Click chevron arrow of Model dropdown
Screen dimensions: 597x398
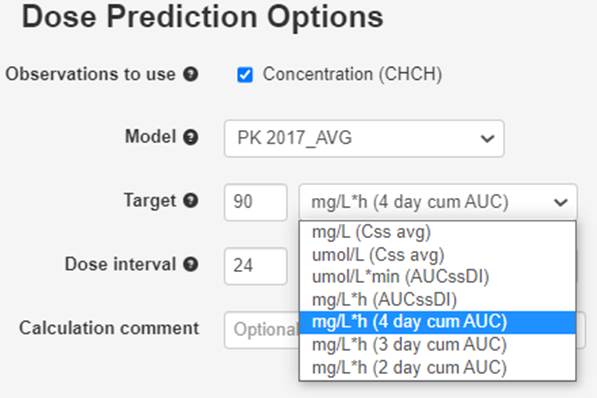click(x=487, y=139)
